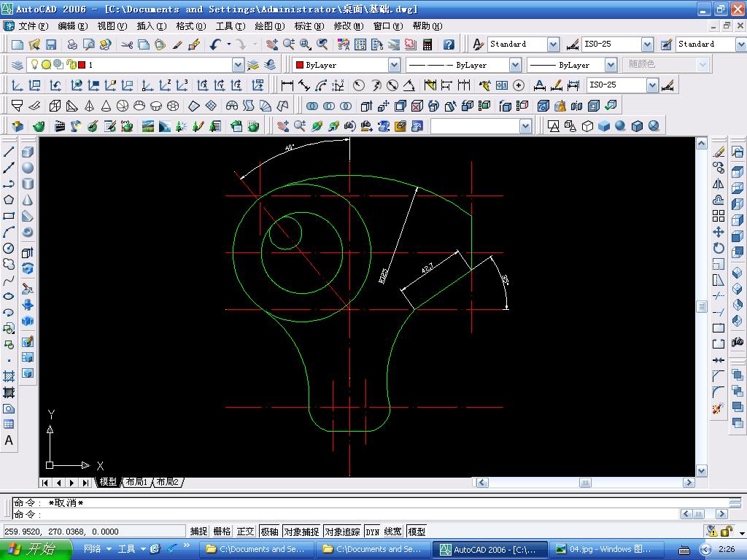Click the Undo arrow icon

click(215, 44)
